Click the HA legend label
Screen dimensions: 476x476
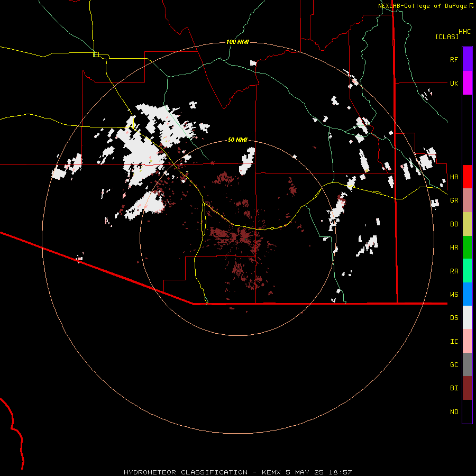pos(454,177)
